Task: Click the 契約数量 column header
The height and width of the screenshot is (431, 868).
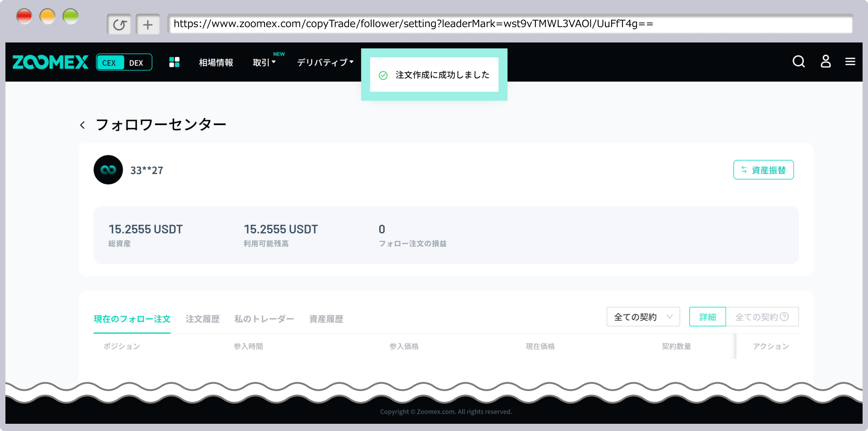Action: (676, 346)
